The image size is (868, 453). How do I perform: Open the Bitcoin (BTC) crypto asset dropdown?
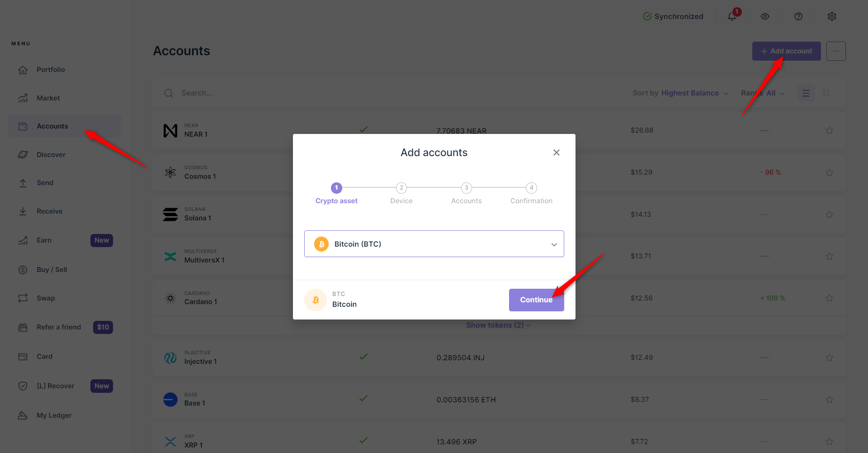click(434, 244)
